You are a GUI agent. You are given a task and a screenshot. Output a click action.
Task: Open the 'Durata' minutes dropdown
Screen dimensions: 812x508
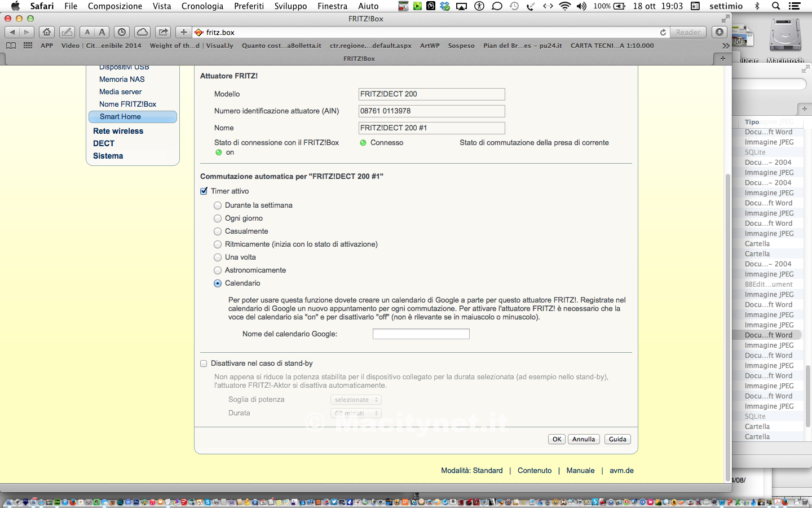[x=356, y=413]
